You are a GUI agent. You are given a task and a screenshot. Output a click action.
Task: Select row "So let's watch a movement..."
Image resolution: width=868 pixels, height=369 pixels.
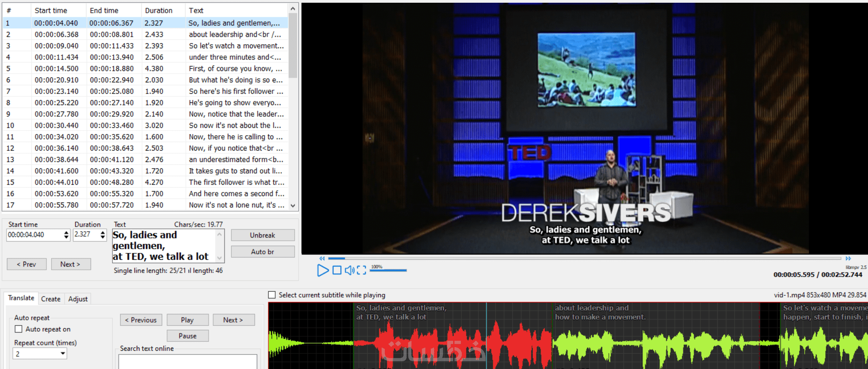click(146, 45)
